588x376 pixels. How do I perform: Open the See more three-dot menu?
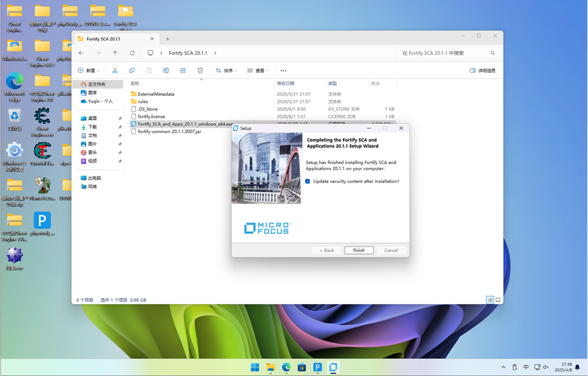tap(283, 71)
